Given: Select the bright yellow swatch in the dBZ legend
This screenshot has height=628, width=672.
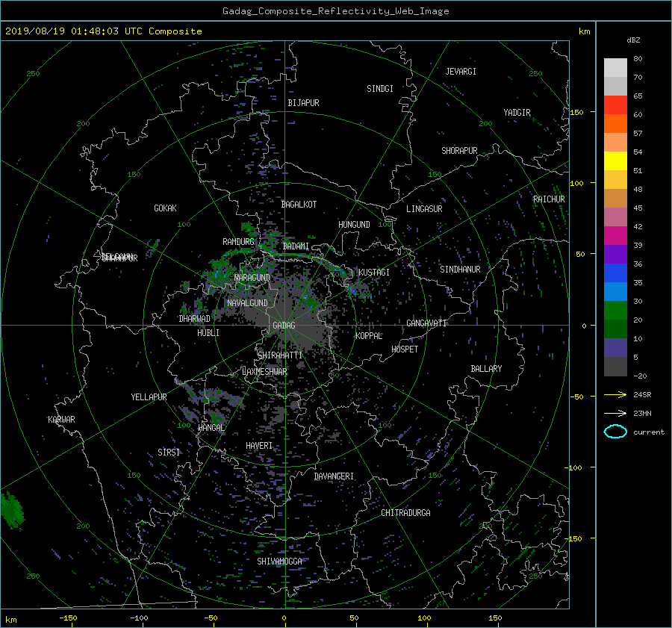Looking at the screenshot, I should coord(615,161).
